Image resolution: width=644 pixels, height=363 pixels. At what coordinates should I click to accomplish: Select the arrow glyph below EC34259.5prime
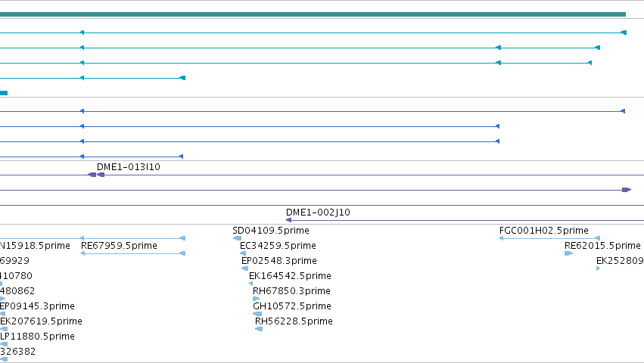[243, 253]
